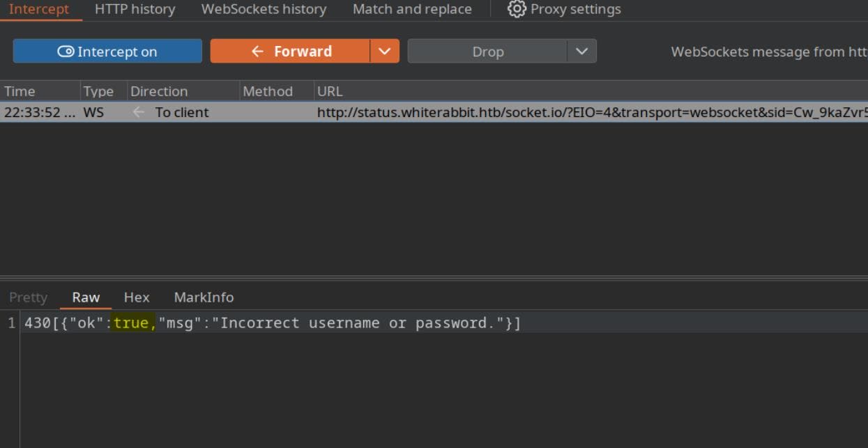Sort by the URL column header
868x448 pixels.
click(x=330, y=91)
